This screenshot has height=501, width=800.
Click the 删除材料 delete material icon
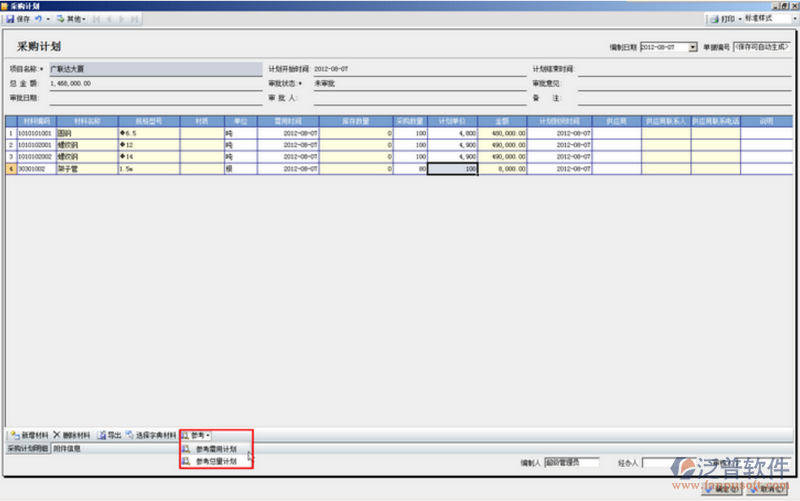57,436
